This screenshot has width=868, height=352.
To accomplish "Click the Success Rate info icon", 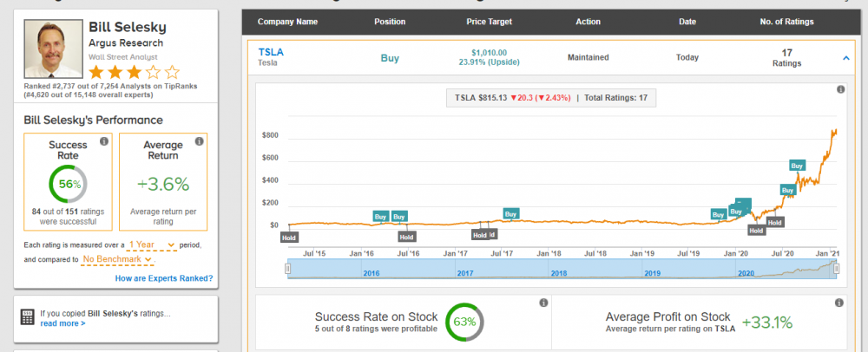I will 103,141.
